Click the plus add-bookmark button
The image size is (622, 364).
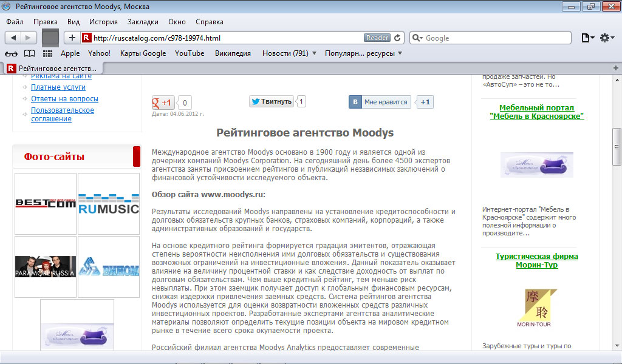[x=72, y=38]
